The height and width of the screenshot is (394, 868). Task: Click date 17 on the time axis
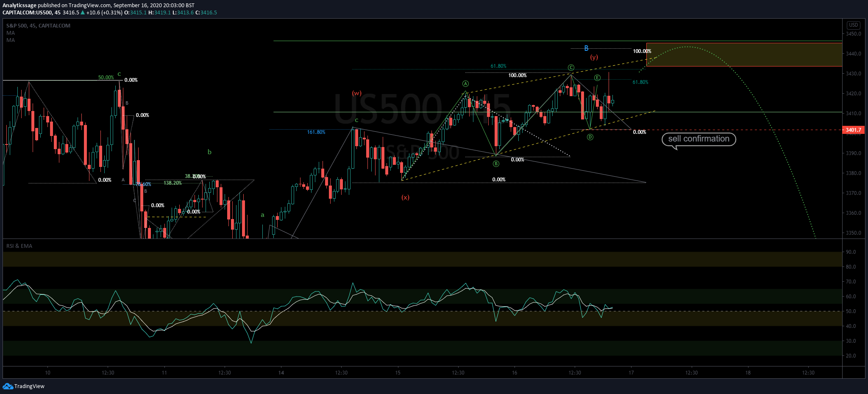[631, 373]
